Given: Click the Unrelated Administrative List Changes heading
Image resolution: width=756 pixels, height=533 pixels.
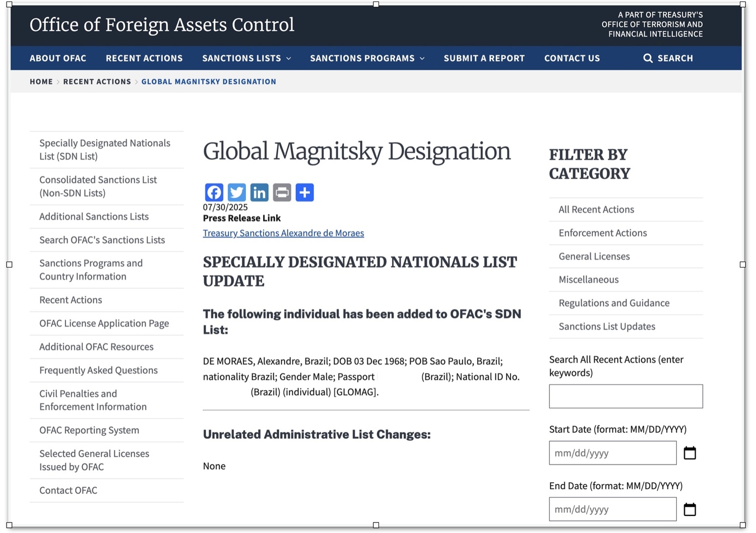Looking at the screenshot, I should click(x=317, y=435).
